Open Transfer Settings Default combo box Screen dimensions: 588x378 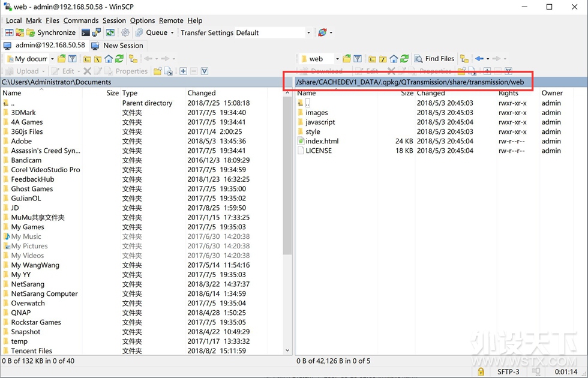click(x=273, y=32)
